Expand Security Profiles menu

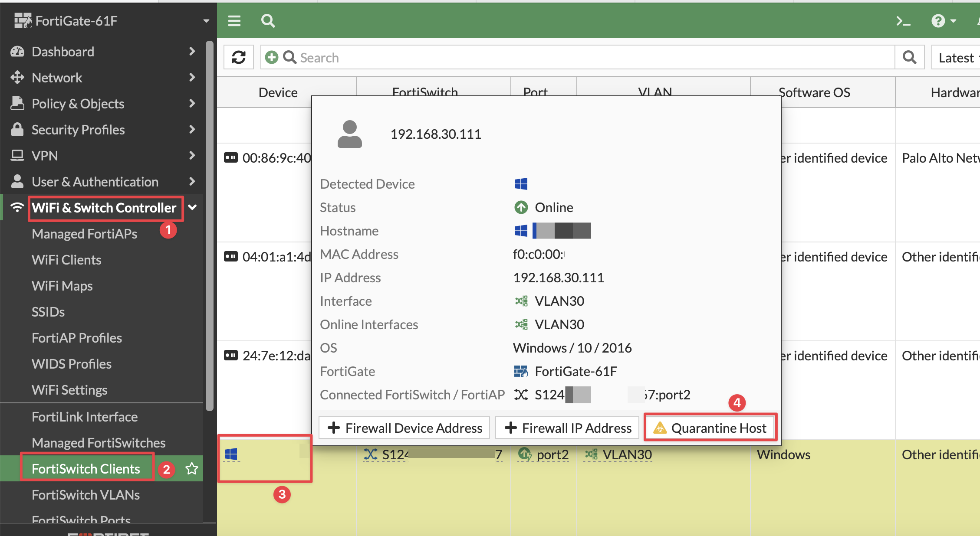point(103,130)
